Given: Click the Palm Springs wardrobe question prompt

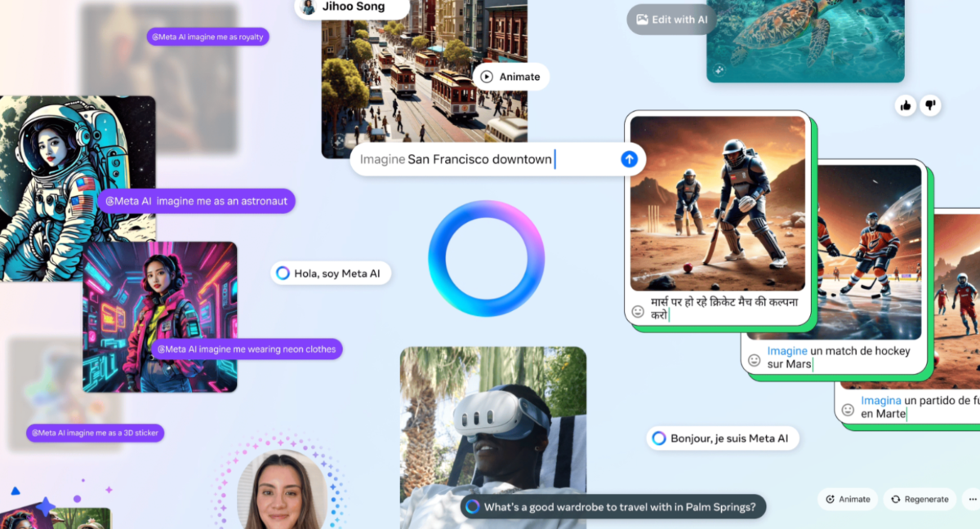Looking at the screenshot, I should point(612,507).
